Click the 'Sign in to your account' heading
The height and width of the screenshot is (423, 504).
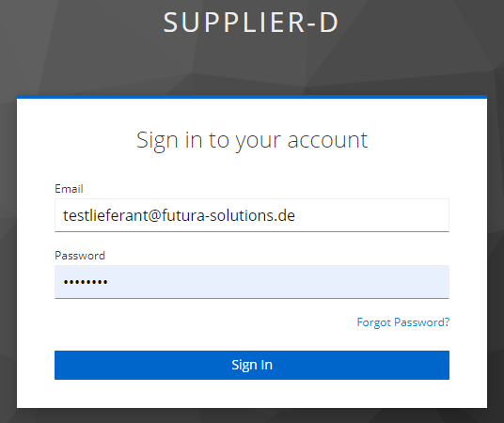click(x=252, y=140)
